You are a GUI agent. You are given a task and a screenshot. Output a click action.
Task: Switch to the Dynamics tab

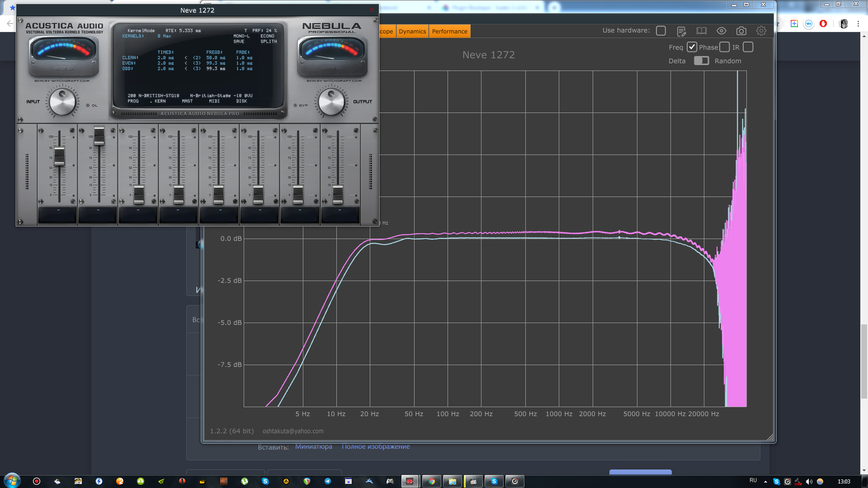412,31
